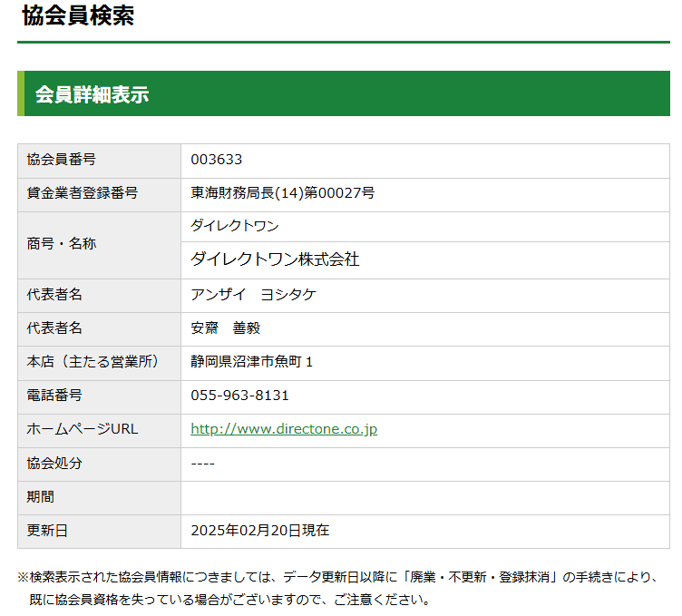Select the katakana name ダイレクトワン without 株式会社
682x616 pixels.
pyautogui.click(x=234, y=226)
